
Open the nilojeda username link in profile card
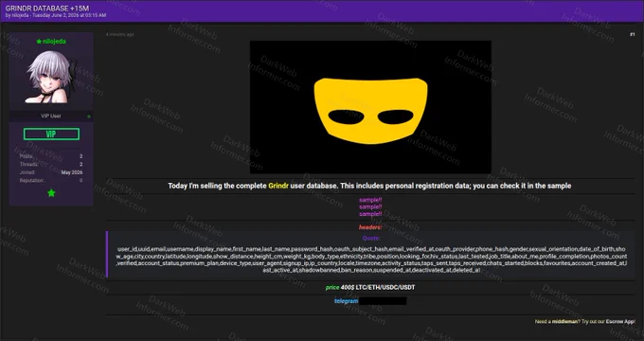(x=54, y=42)
